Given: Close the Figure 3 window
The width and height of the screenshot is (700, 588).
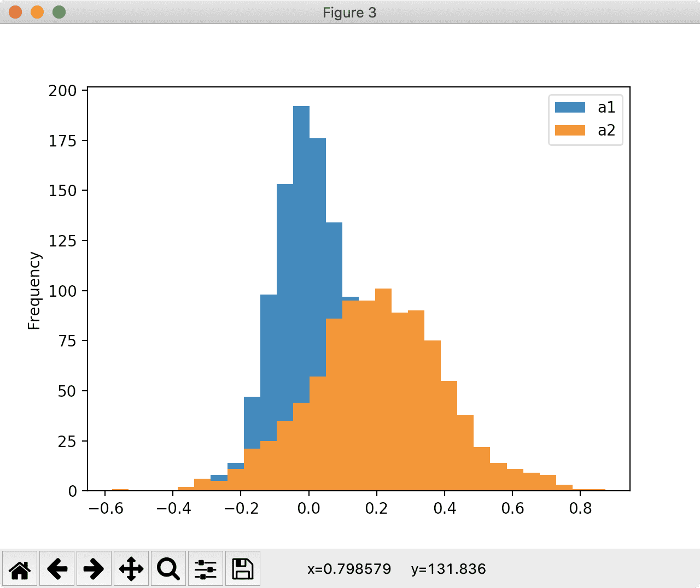Looking at the screenshot, I should (x=15, y=12).
